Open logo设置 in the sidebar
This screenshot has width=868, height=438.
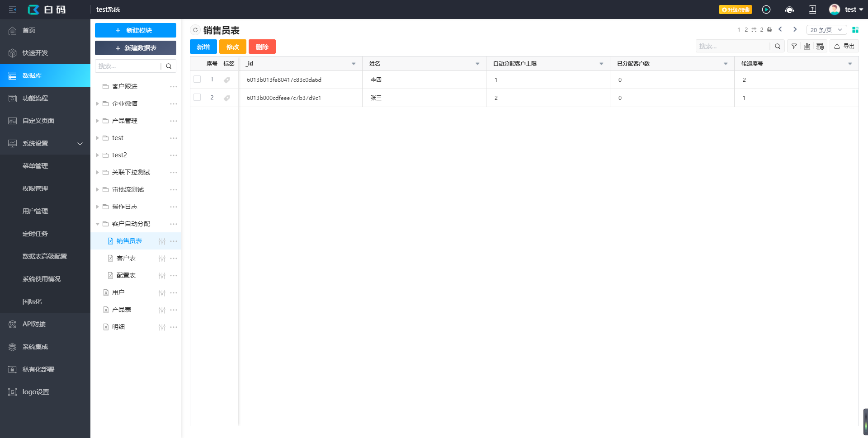(x=45, y=392)
